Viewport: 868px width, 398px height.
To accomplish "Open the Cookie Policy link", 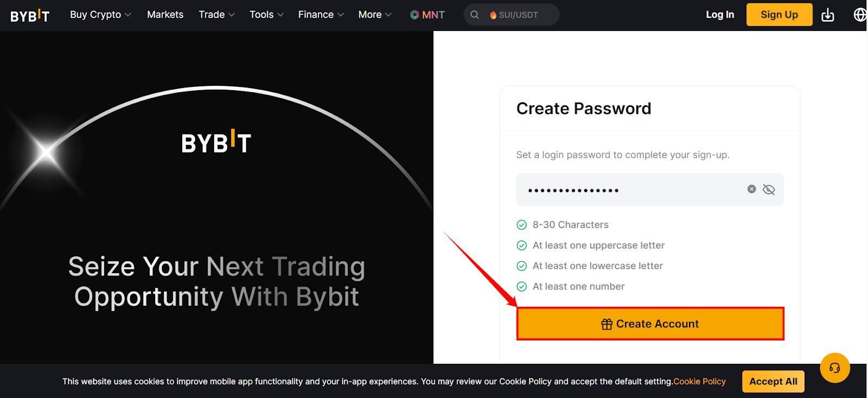I will [699, 381].
